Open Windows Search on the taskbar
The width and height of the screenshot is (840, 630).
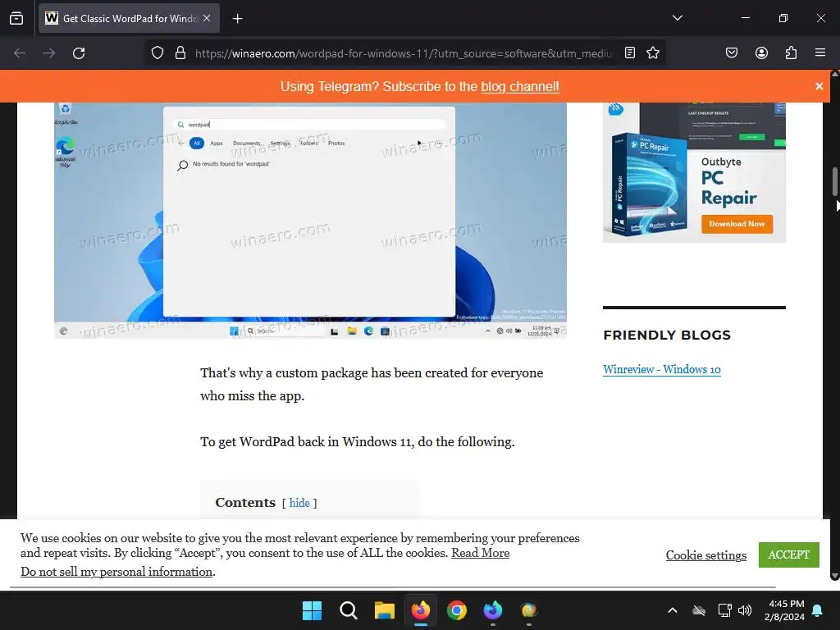click(348, 610)
